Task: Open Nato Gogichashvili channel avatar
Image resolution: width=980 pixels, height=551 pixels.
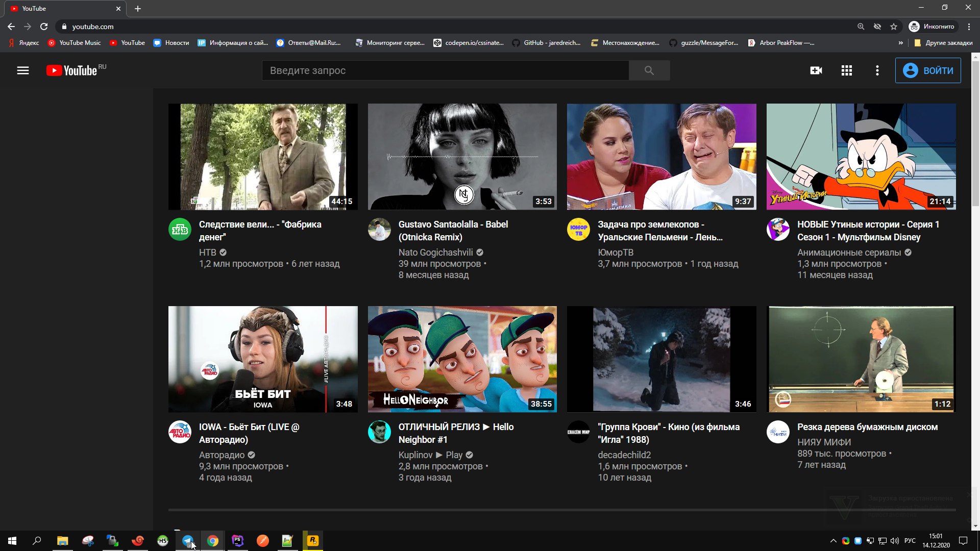Action: coord(379,230)
